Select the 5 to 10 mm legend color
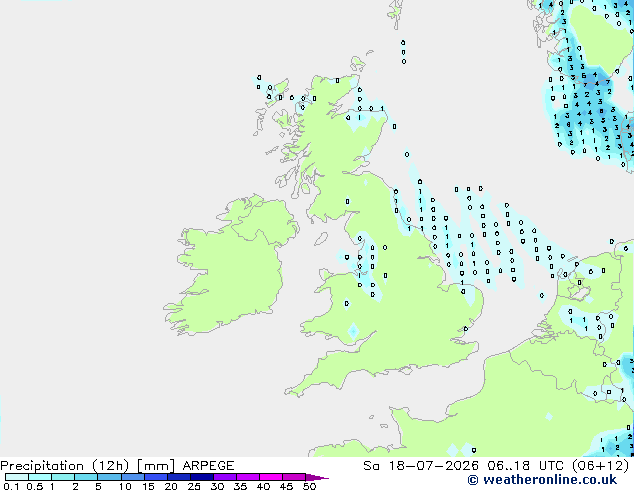Screen dimensions: 634x490 pyautogui.click(x=110, y=477)
